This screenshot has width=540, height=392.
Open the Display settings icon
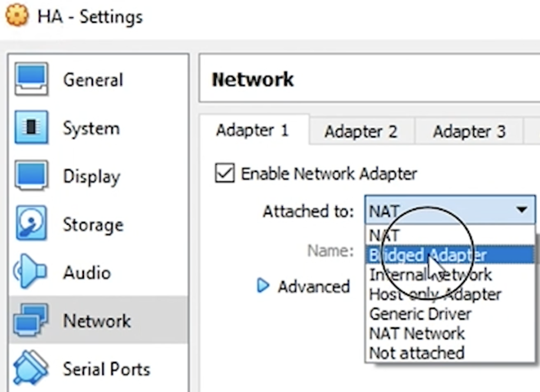(31, 175)
